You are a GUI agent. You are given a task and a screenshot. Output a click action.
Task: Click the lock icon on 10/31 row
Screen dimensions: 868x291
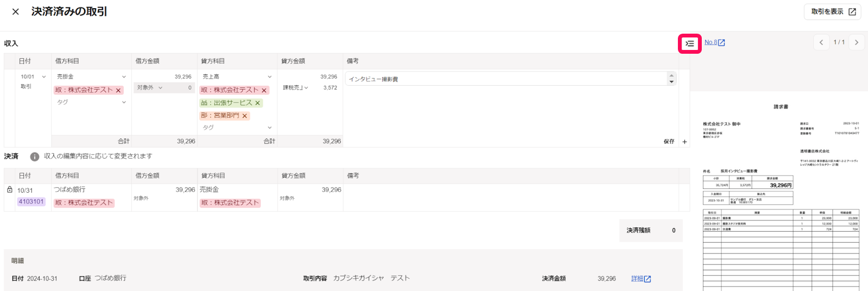(x=10, y=190)
